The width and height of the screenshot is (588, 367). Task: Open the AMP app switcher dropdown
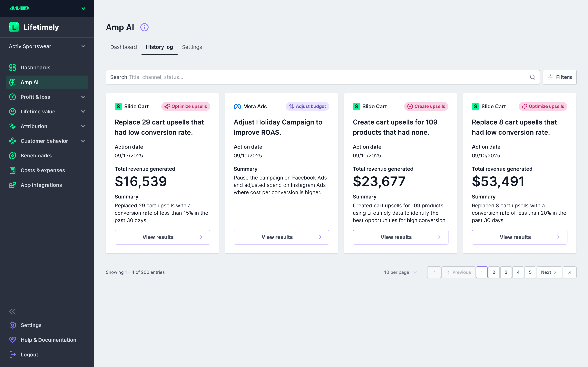pyautogui.click(x=83, y=8)
